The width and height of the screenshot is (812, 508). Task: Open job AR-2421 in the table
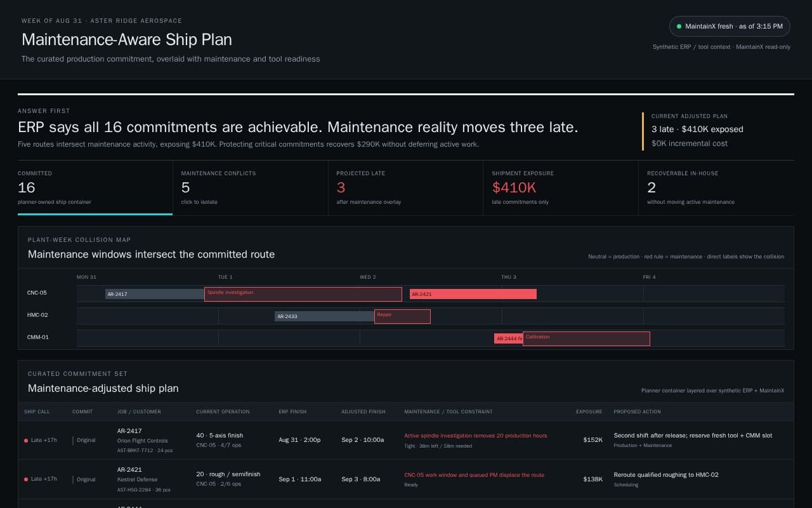[129, 470]
